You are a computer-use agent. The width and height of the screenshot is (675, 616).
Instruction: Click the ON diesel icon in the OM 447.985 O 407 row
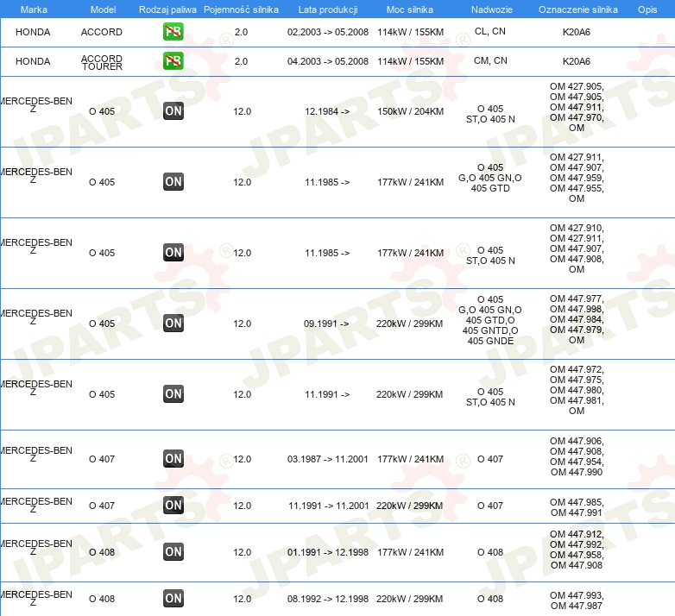coord(173,505)
